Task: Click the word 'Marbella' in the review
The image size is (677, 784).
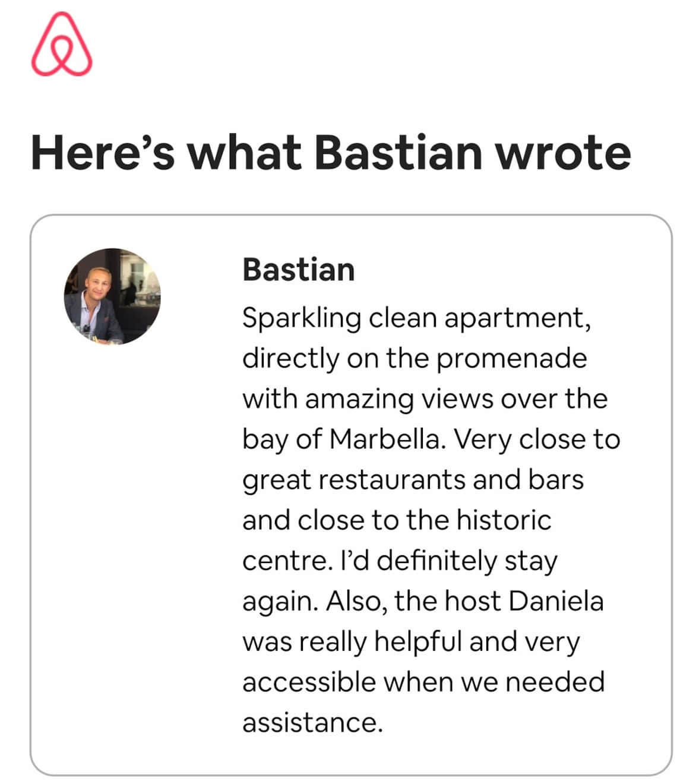Action: 386,440
